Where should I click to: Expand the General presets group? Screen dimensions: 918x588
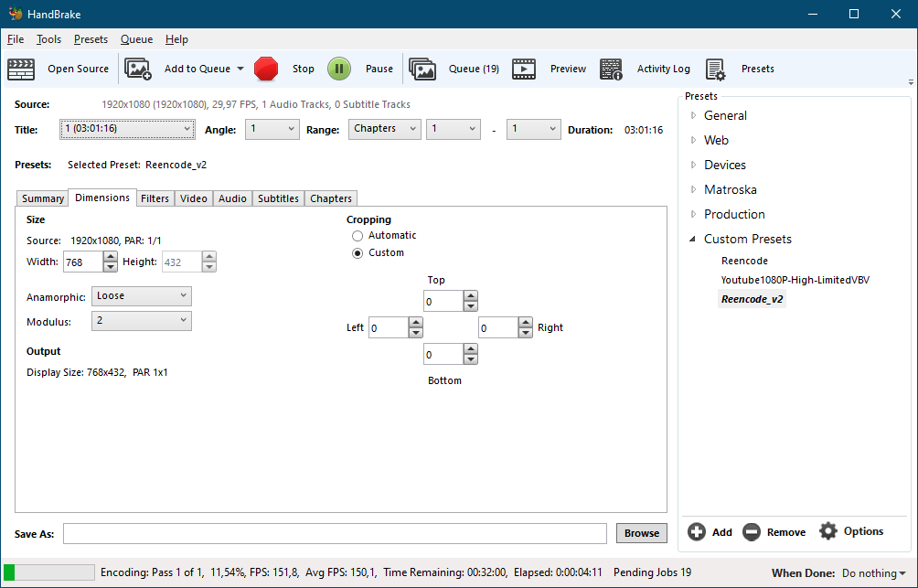[x=693, y=115]
